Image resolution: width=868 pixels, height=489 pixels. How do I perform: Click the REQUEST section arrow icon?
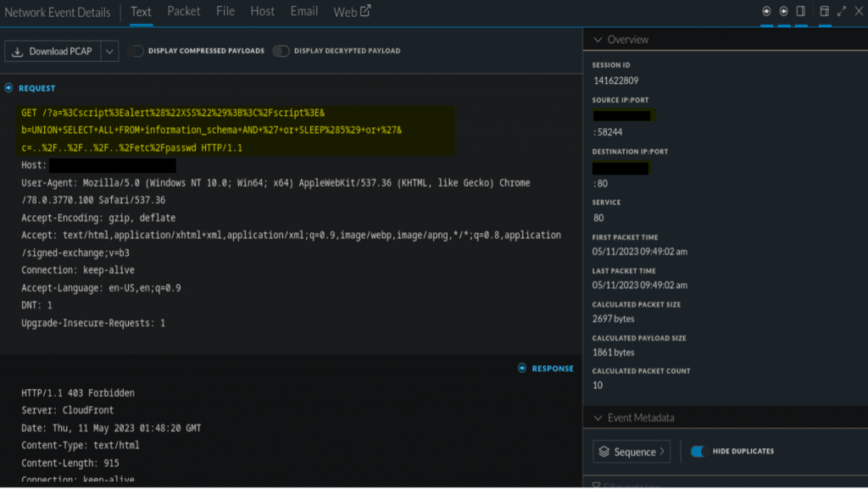(9, 88)
